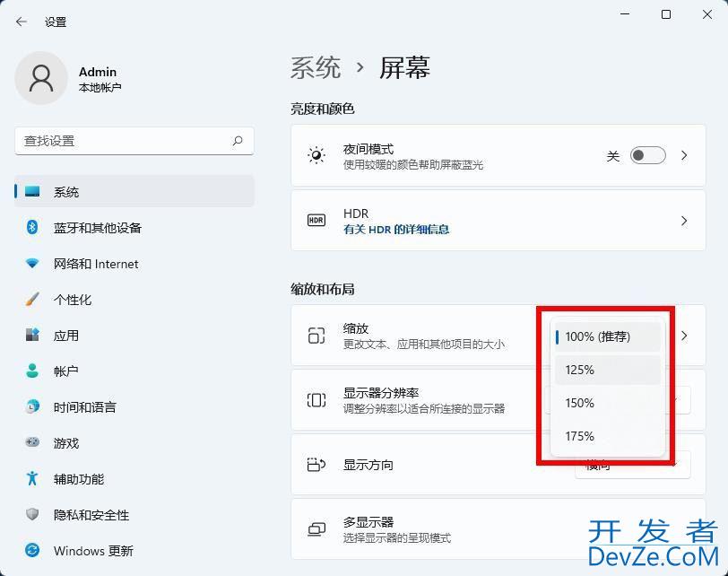Select the Windows 更新 sync icon
Viewport: 728px width, 576px height.
(32, 551)
